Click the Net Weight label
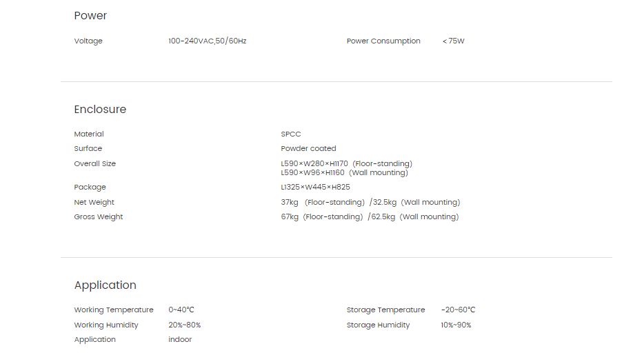Viewport: 633px width, 364px height. pos(94,203)
